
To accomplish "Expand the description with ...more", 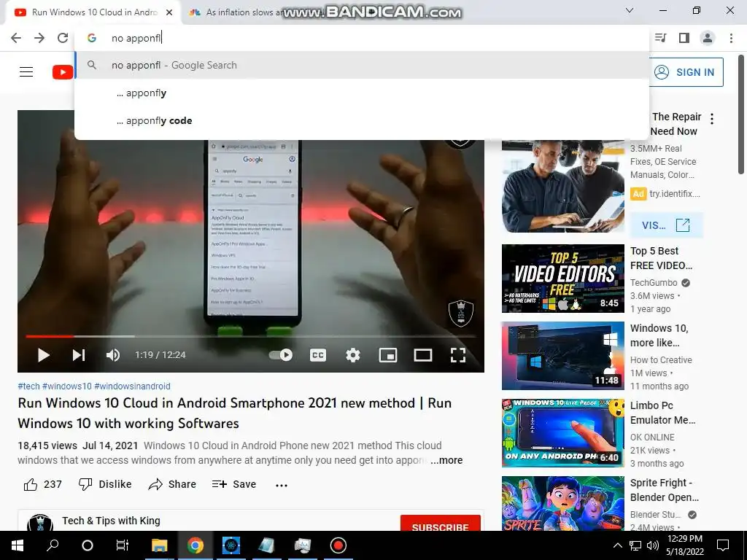I will tap(446, 460).
